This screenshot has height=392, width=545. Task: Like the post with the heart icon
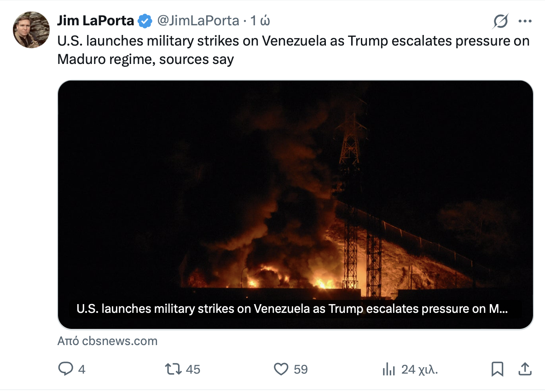(x=281, y=369)
